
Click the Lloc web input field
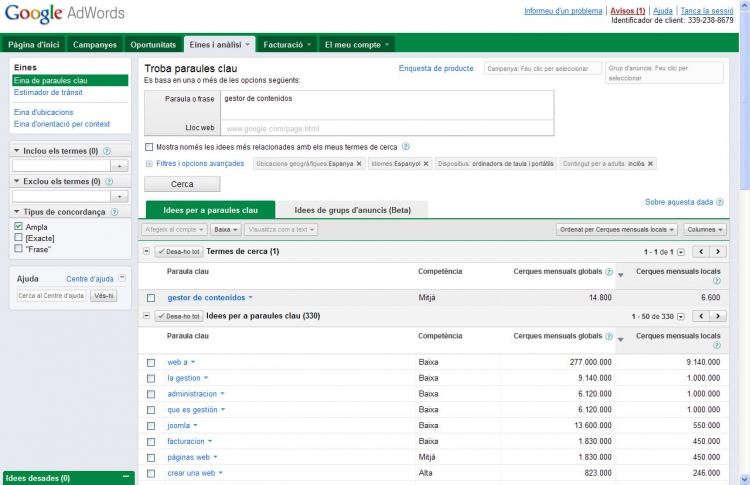pyautogui.click(x=387, y=128)
